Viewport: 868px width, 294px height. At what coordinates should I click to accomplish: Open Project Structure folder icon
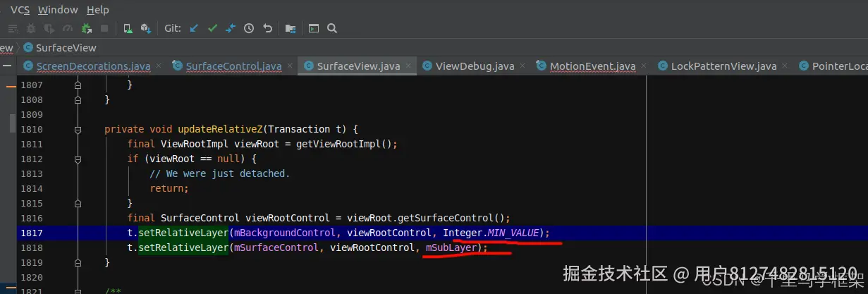tap(291, 29)
